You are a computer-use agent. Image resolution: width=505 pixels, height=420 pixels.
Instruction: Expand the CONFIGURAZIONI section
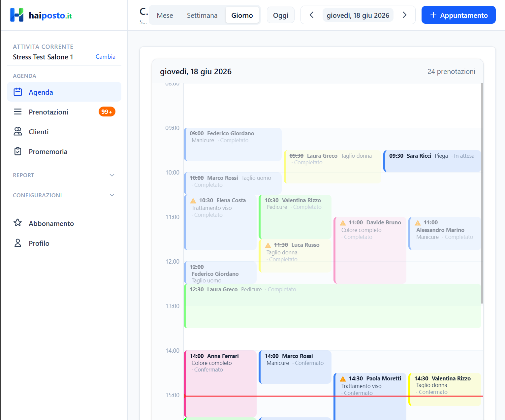pos(64,195)
